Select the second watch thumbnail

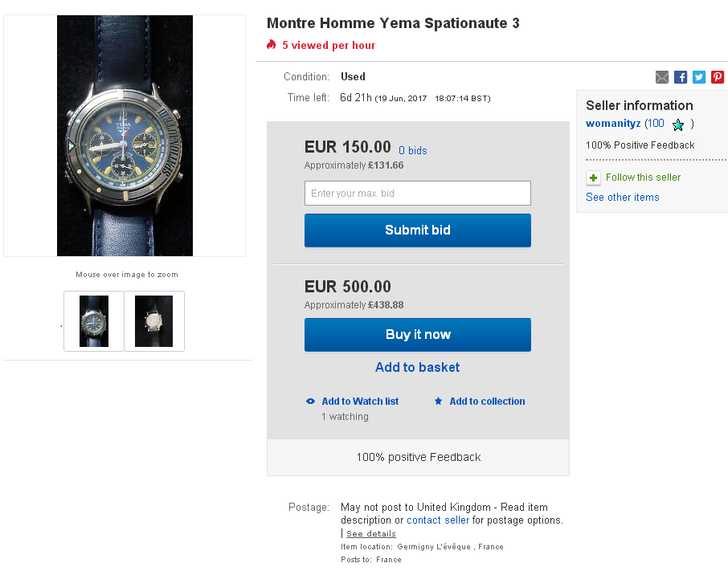(x=153, y=321)
